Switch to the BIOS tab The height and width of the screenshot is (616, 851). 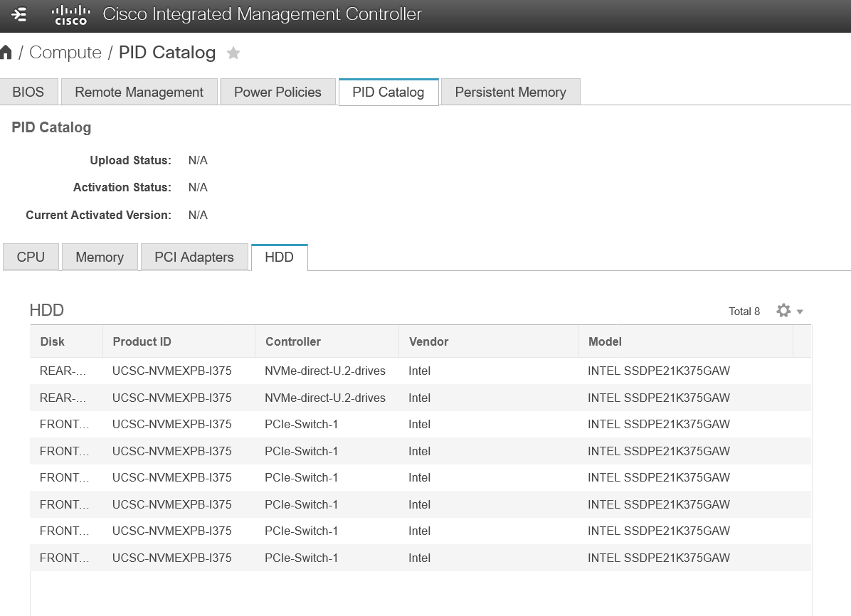28,92
